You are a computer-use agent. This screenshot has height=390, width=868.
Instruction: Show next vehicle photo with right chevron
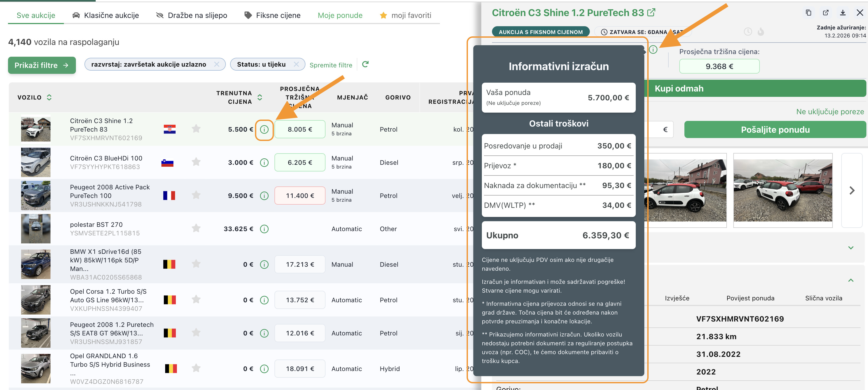tap(852, 191)
